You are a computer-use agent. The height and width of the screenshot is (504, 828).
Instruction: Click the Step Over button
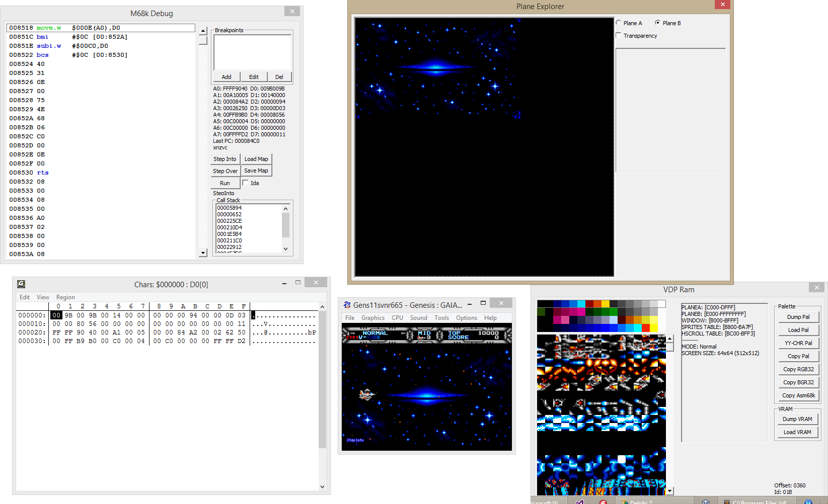[225, 171]
